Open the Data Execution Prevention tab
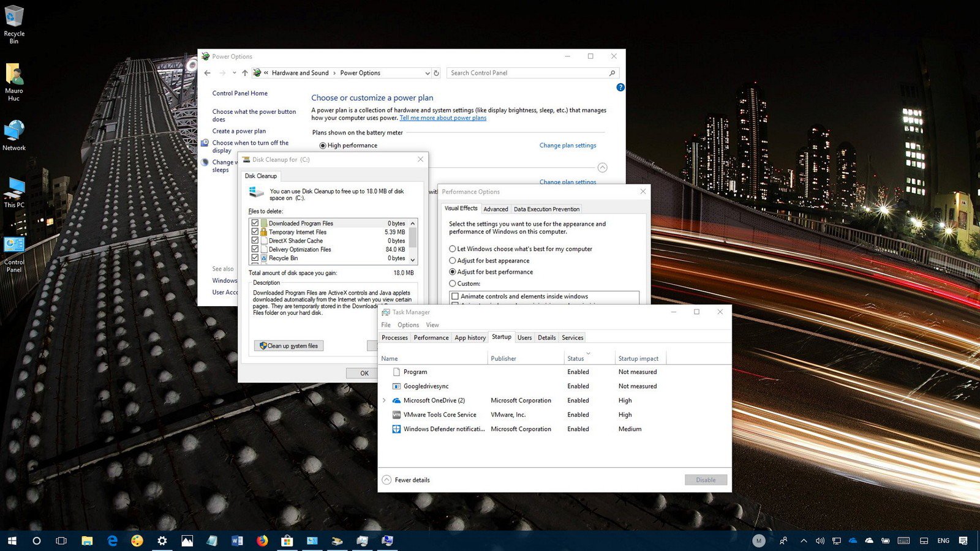Image resolution: width=980 pixels, height=551 pixels. point(546,209)
